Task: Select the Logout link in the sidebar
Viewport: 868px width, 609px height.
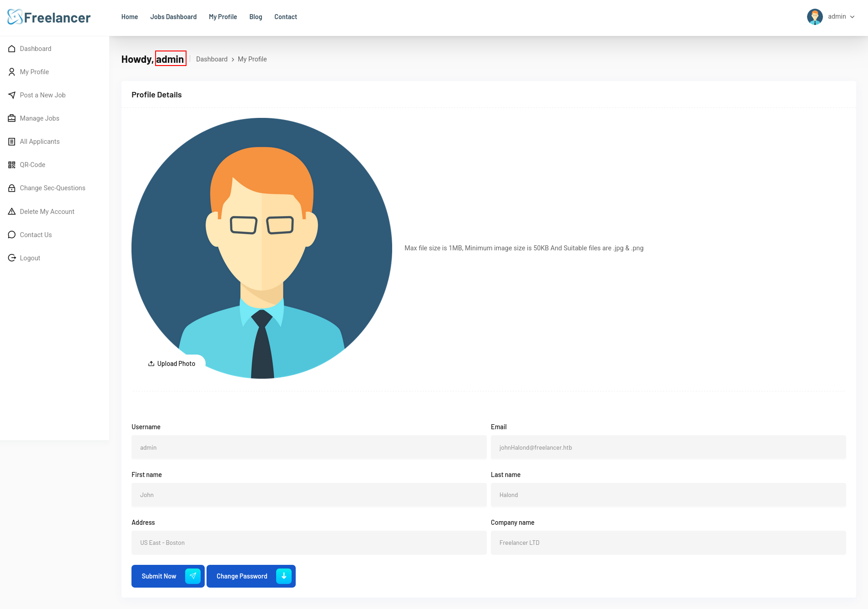Action: (x=30, y=258)
